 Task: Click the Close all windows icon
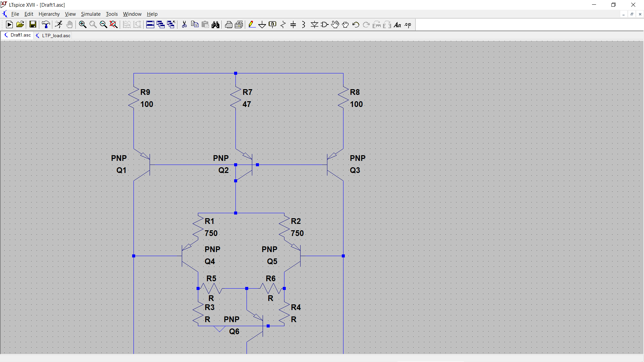tap(171, 24)
